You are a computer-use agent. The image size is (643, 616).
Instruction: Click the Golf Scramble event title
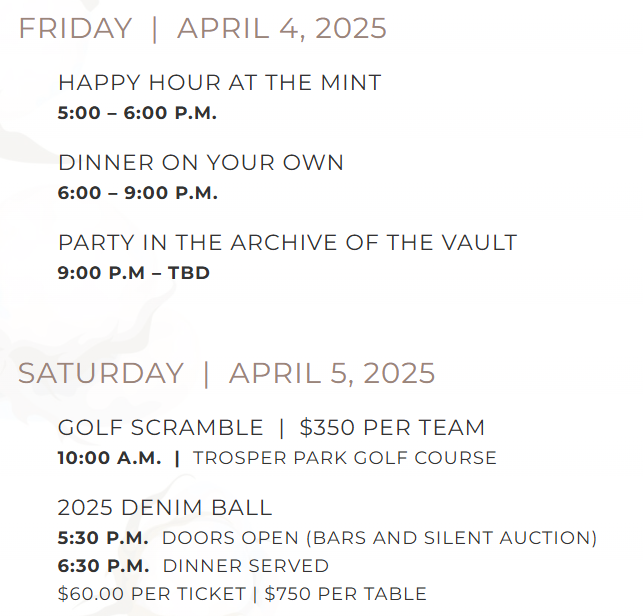161,428
